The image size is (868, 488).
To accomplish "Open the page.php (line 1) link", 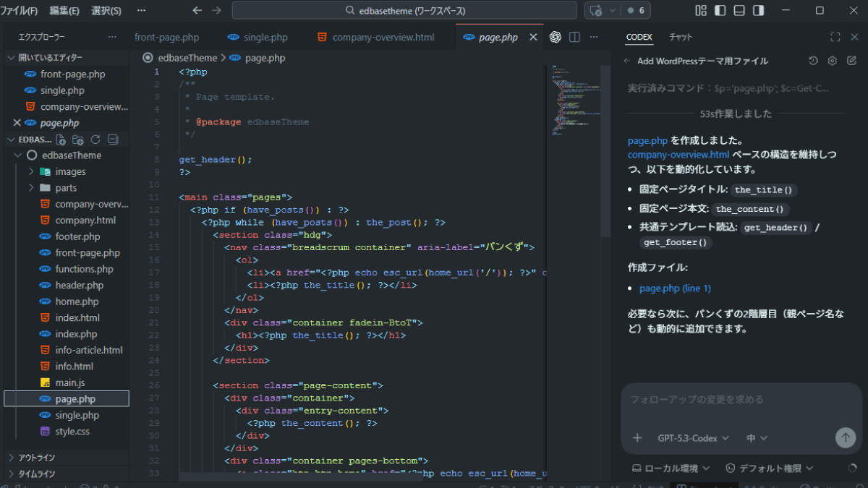I will click(x=675, y=288).
